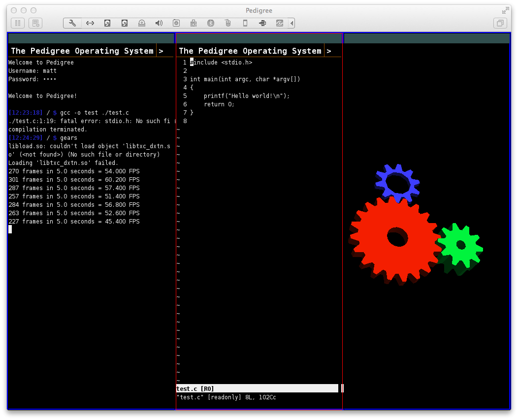This screenshot has width=518, height=420.
Task: Click the 'compilation terminated.' message
Action: pos(48,129)
